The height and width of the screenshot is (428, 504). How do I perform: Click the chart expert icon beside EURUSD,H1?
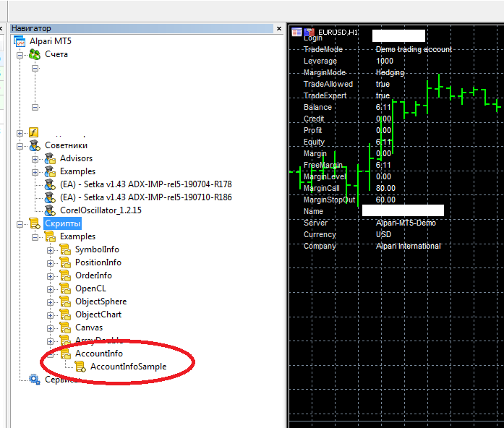pyautogui.click(x=309, y=32)
